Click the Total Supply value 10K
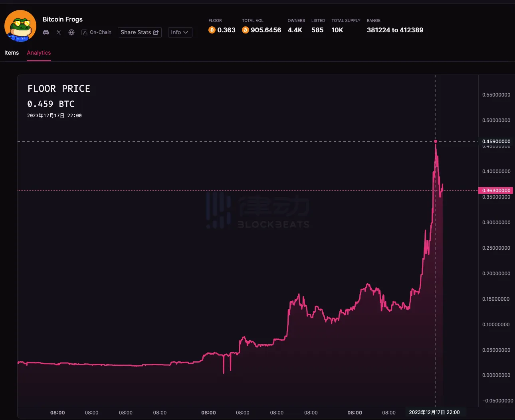The width and height of the screenshot is (515, 420). [337, 30]
